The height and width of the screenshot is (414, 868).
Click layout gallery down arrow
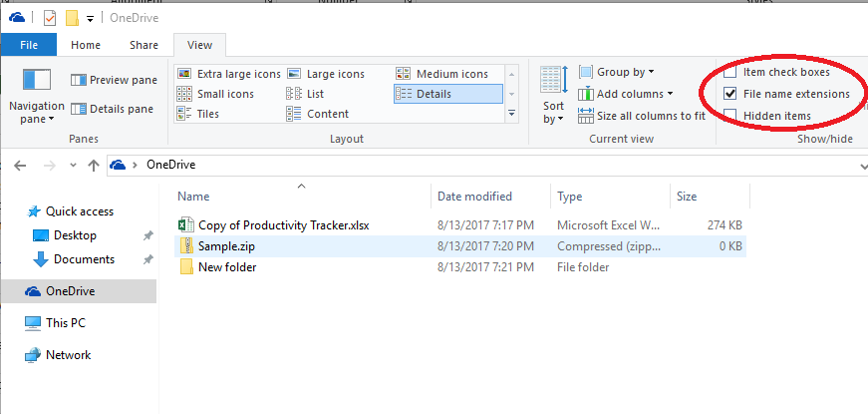point(511,94)
